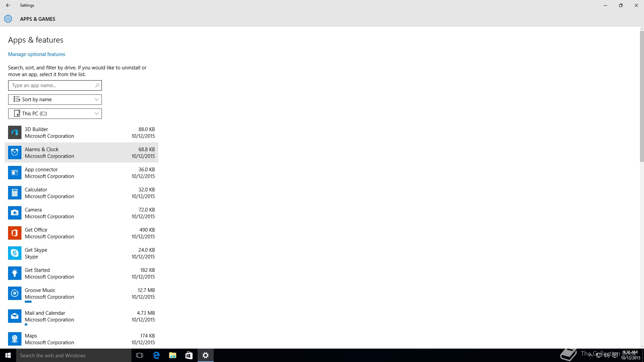
Task: Select the Calculator entry
Action: (82, 193)
